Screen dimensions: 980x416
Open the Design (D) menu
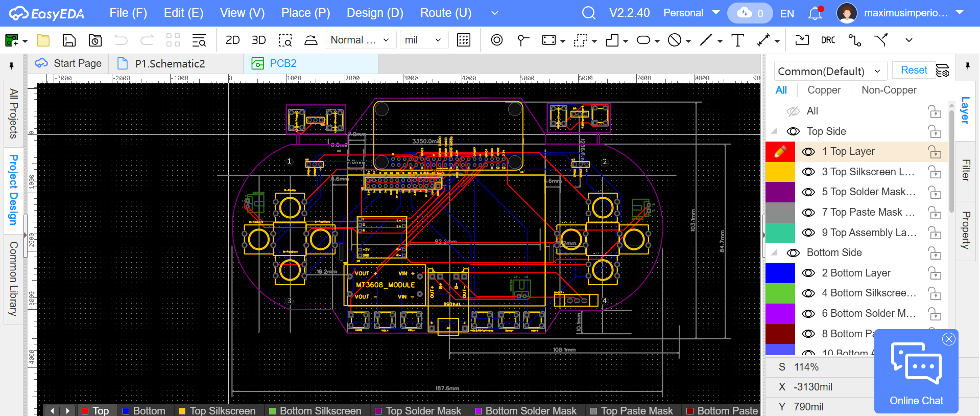[375, 13]
